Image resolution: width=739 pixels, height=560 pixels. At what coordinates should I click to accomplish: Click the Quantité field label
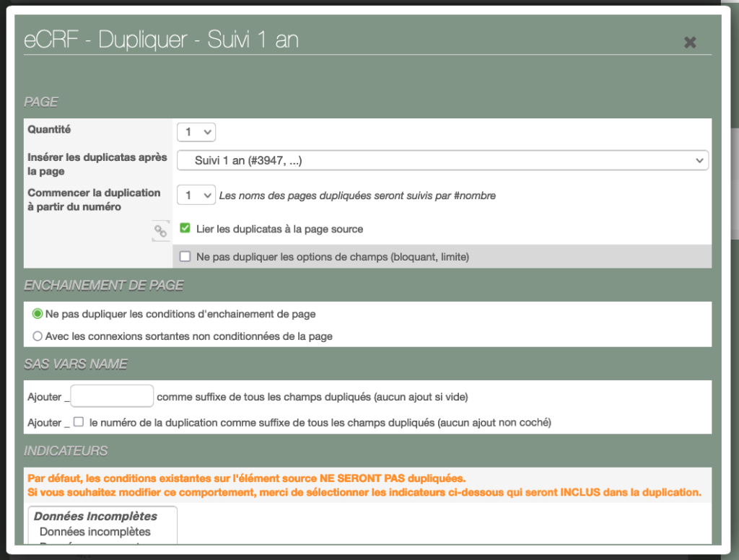click(49, 129)
